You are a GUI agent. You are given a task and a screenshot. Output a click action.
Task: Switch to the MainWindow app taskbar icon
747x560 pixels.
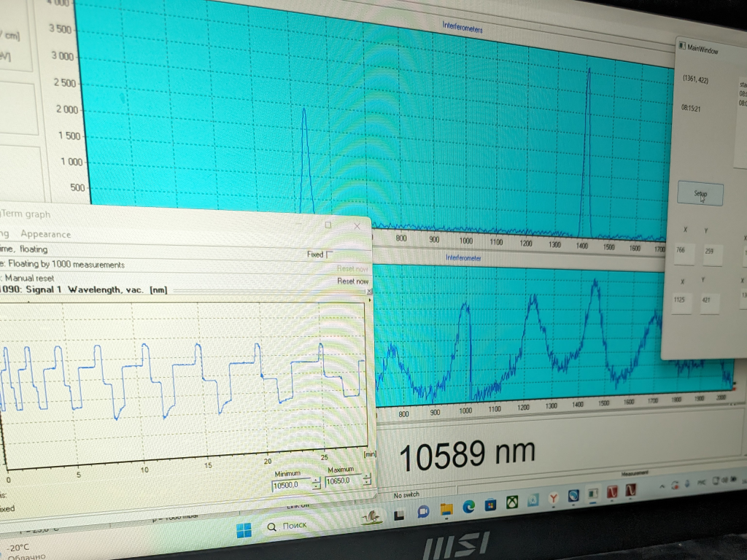[x=592, y=494]
